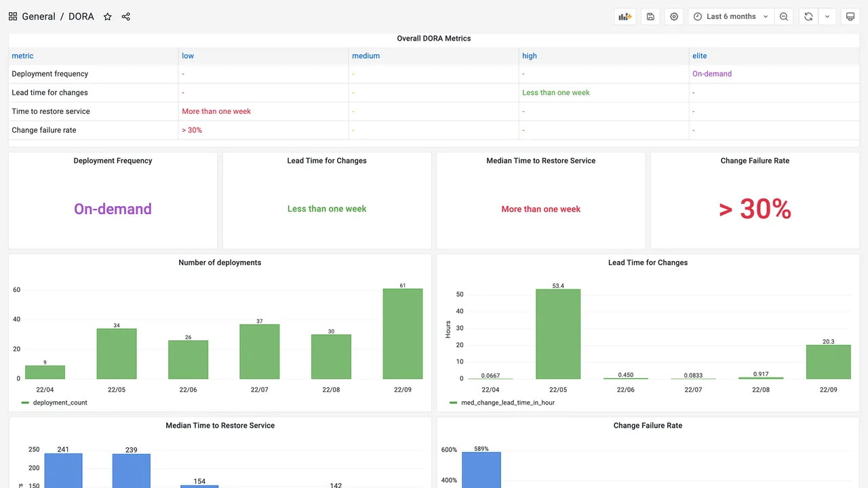Open the Overall DORA Metrics panel menu
The width and height of the screenshot is (868, 488).
434,39
